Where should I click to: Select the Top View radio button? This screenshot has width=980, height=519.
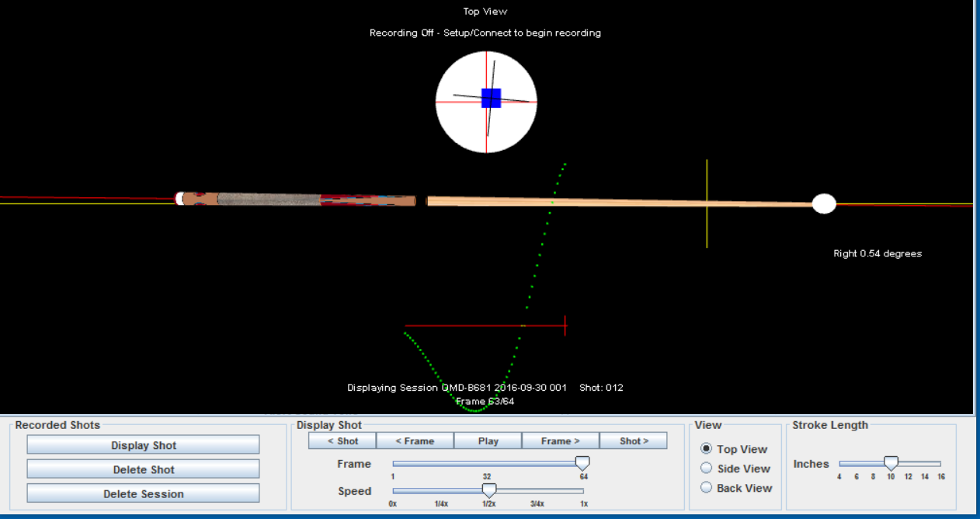point(707,449)
